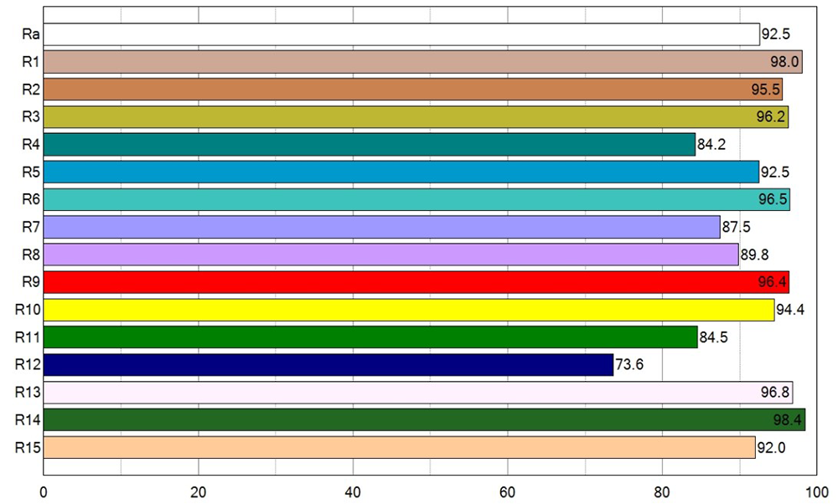
Task: Click the R8 axis label
Action: click(x=31, y=255)
